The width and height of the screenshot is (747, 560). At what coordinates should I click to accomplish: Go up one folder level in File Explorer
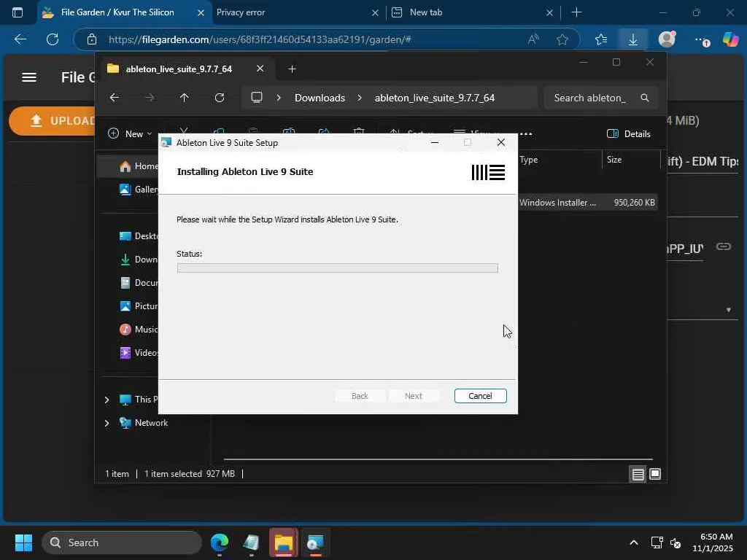185,98
